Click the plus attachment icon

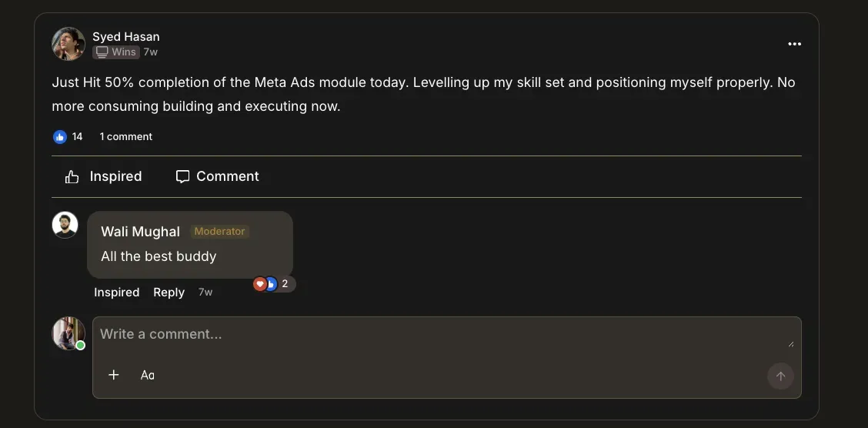(x=114, y=375)
